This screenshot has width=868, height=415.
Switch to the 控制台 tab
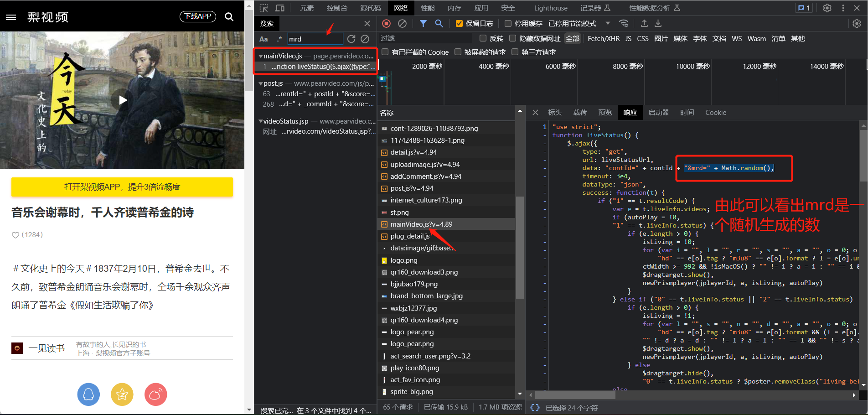pos(337,8)
